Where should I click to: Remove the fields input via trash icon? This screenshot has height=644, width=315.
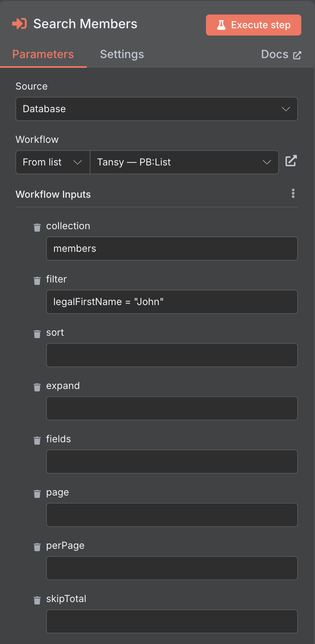(x=37, y=441)
